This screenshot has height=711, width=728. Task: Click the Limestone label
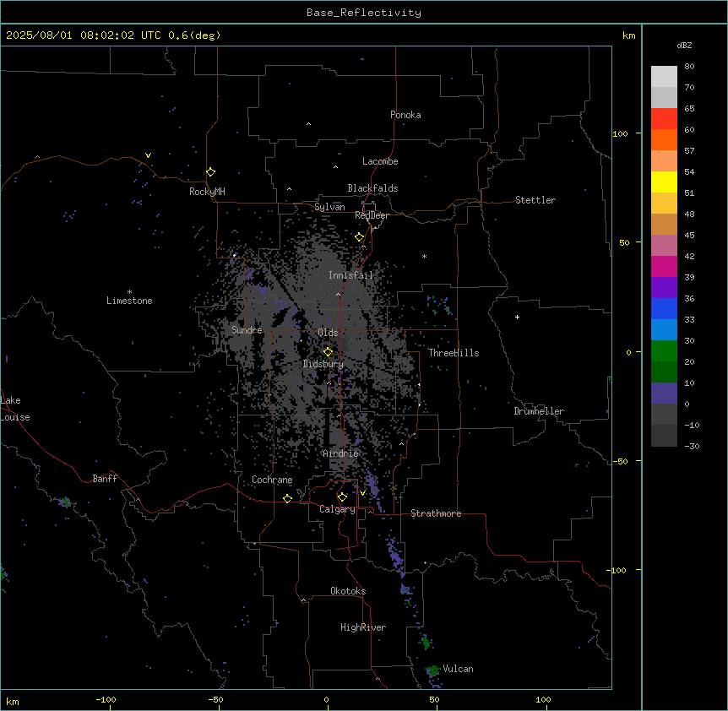coord(129,301)
